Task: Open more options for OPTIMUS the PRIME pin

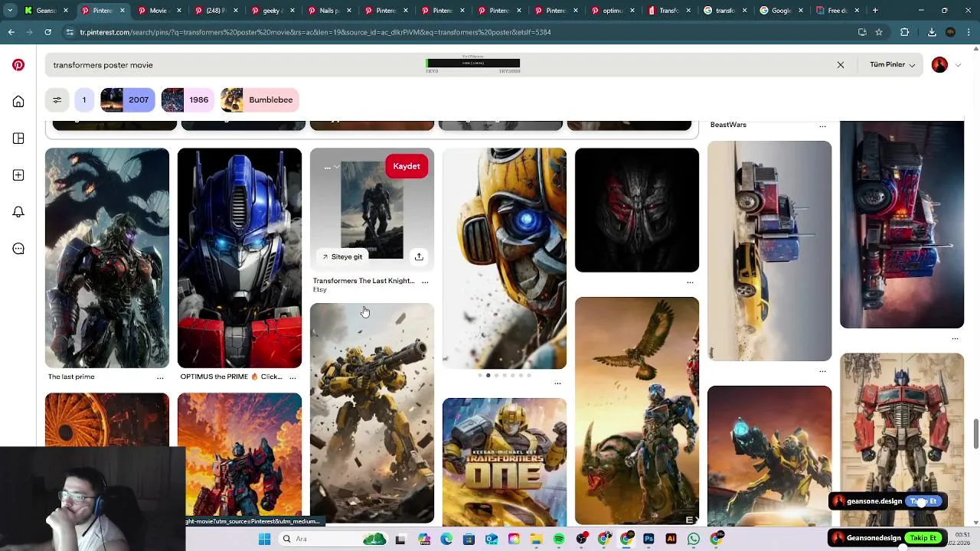Action: [292, 377]
